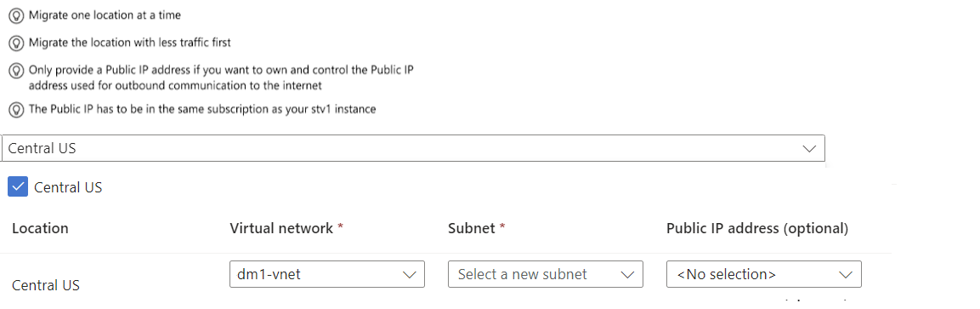The width and height of the screenshot is (980, 309).
Task: Click chevron arrow of the location selector
Action: [x=809, y=149]
